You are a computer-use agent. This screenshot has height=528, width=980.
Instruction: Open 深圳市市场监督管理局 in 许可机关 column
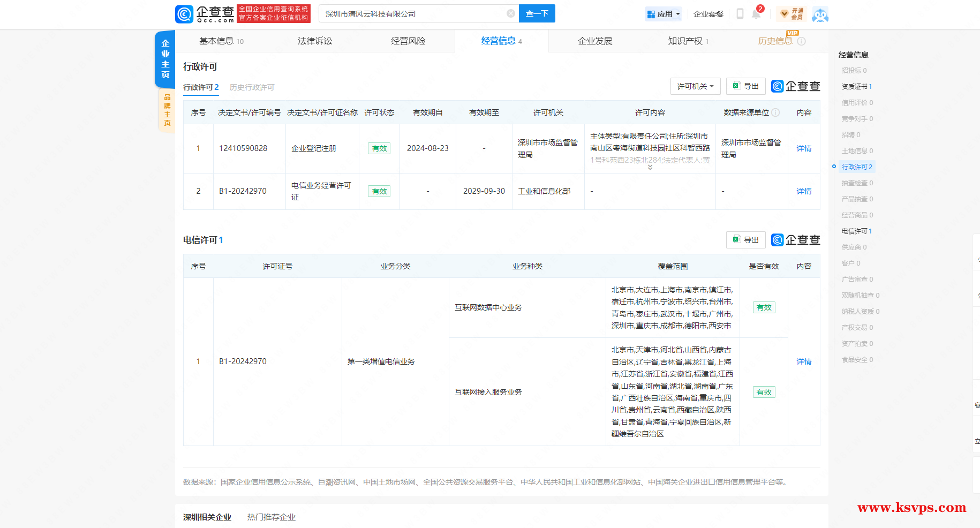[548, 148]
